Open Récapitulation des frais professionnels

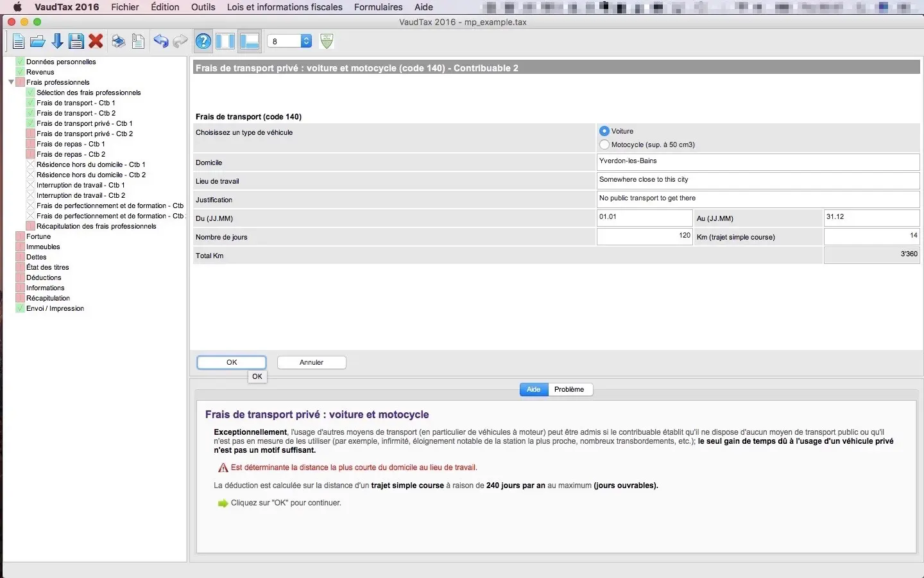click(x=96, y=226)
